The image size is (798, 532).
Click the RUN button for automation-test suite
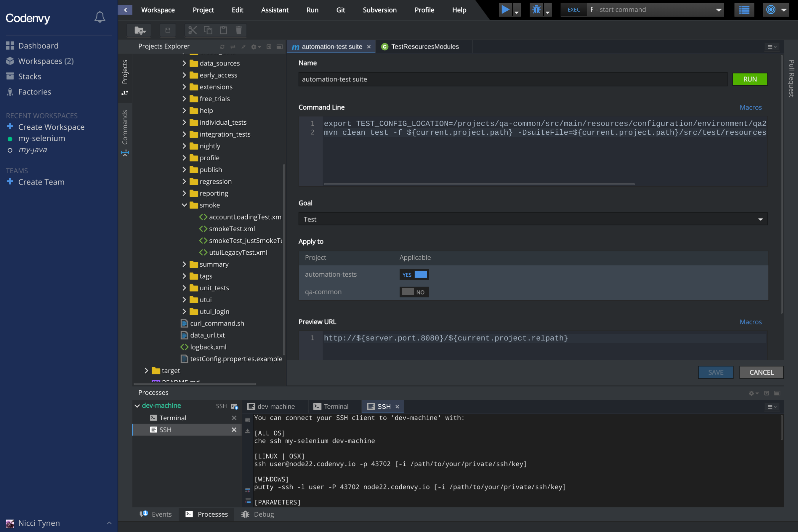(x=749, y=79)
